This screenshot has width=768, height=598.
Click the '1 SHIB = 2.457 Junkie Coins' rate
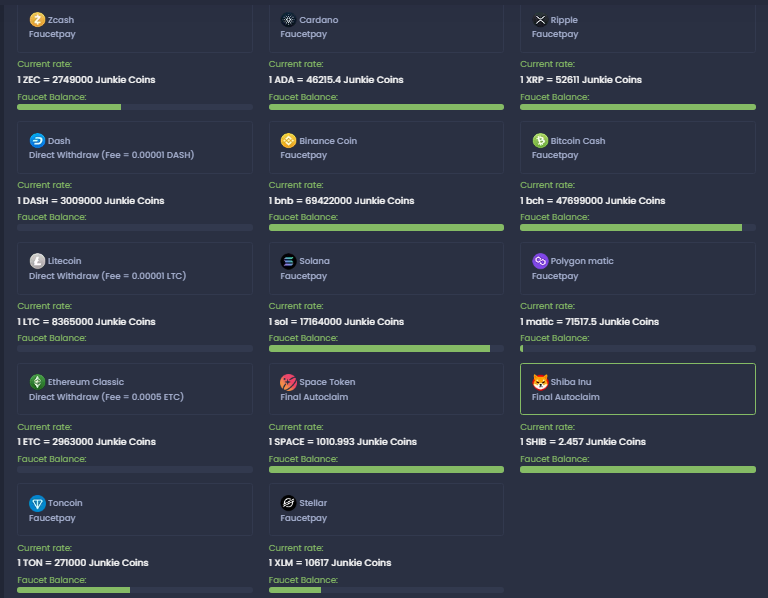(x=583, y=441)
